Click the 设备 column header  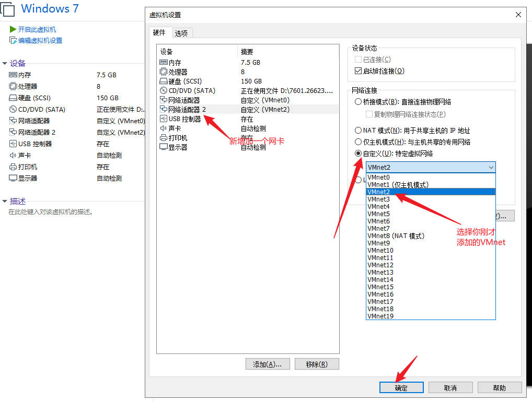tap(197, 52)
